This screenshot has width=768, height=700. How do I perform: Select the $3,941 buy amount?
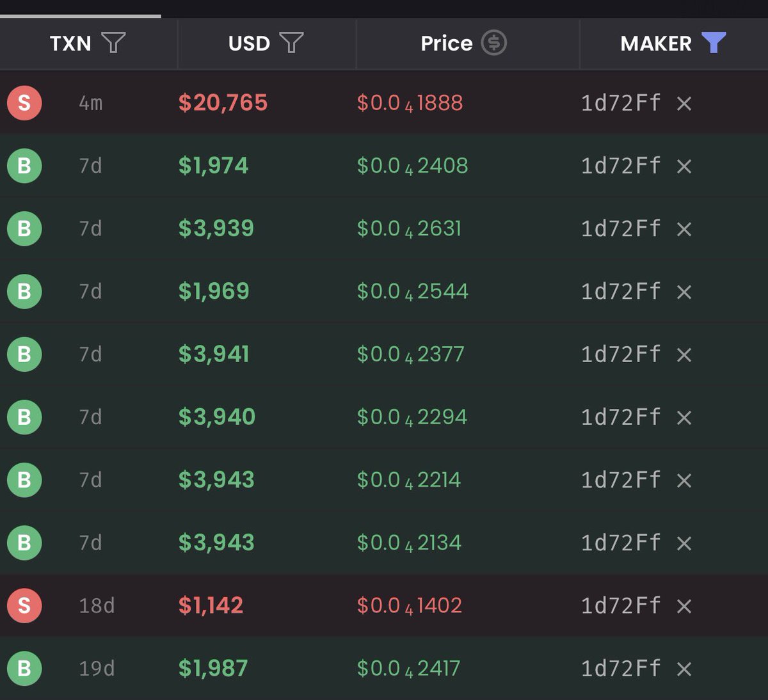214,354
